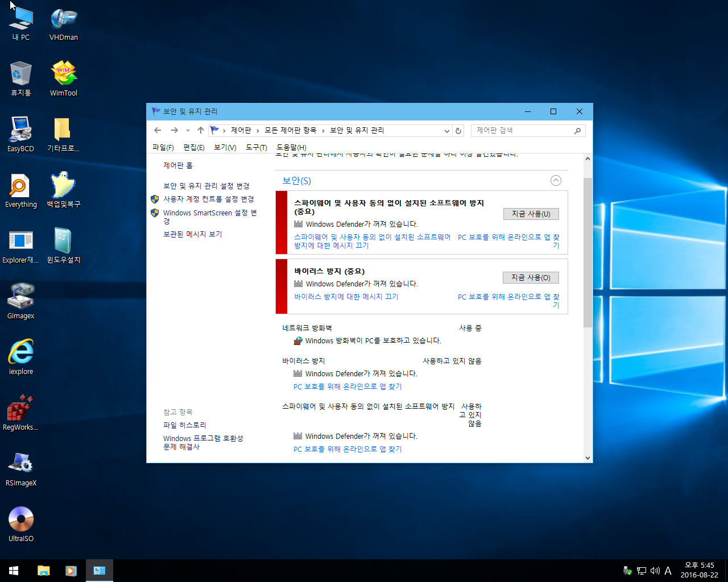Open the 편집(E) menu
This screenshot has width=728, height=582.
pyautogui.click(x=194, y=147)
